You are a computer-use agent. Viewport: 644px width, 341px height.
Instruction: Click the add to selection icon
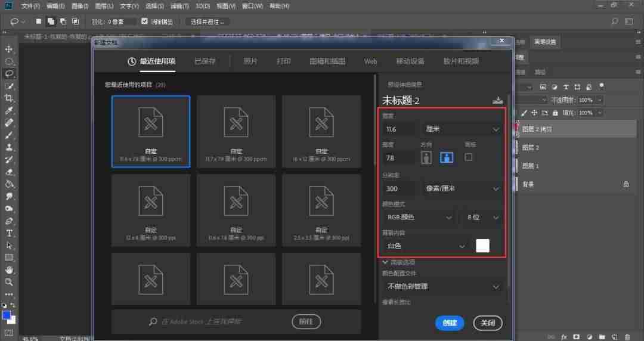click(x=51, y=21)
